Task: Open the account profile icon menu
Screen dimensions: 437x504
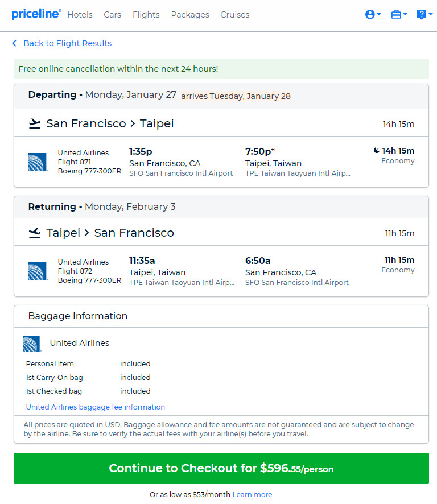Action: pyautogui.click(x=370, y=14)
